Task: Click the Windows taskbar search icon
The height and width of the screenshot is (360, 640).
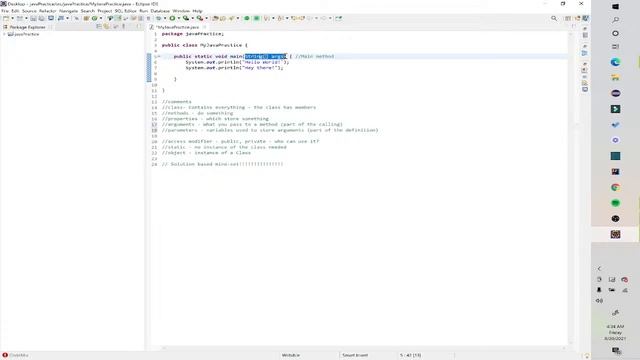Action: click(616, 20)
